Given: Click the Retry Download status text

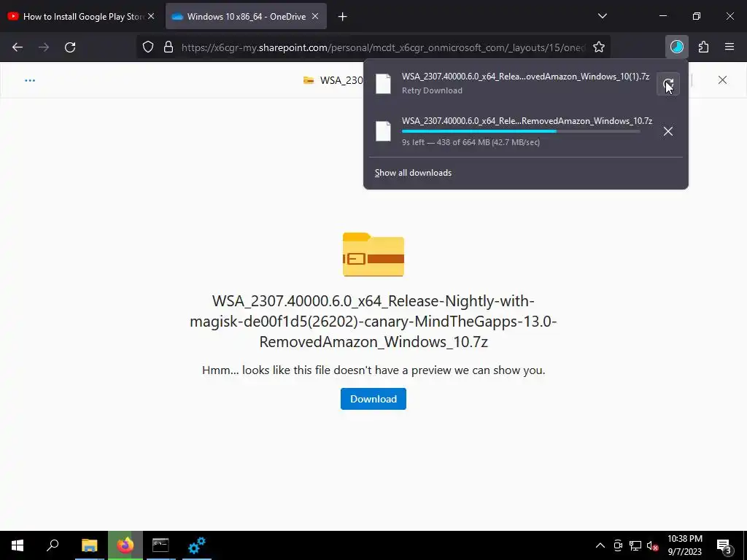Looking at the screenshot, I should [432, 90].
